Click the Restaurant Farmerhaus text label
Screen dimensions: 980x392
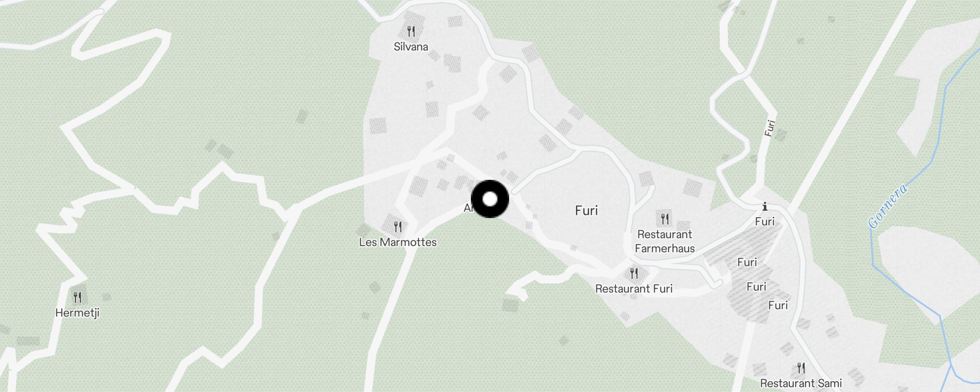[x=664, y=241]
